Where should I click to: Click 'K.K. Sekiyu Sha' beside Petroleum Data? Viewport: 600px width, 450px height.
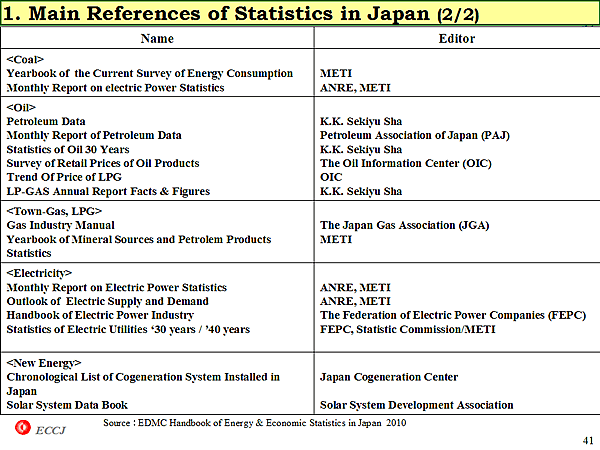(x=361, y=121)
